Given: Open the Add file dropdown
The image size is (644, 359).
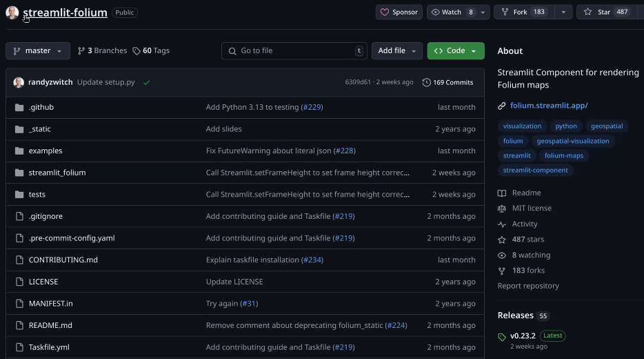Looking at the screenshot, I should pos(396,51).
